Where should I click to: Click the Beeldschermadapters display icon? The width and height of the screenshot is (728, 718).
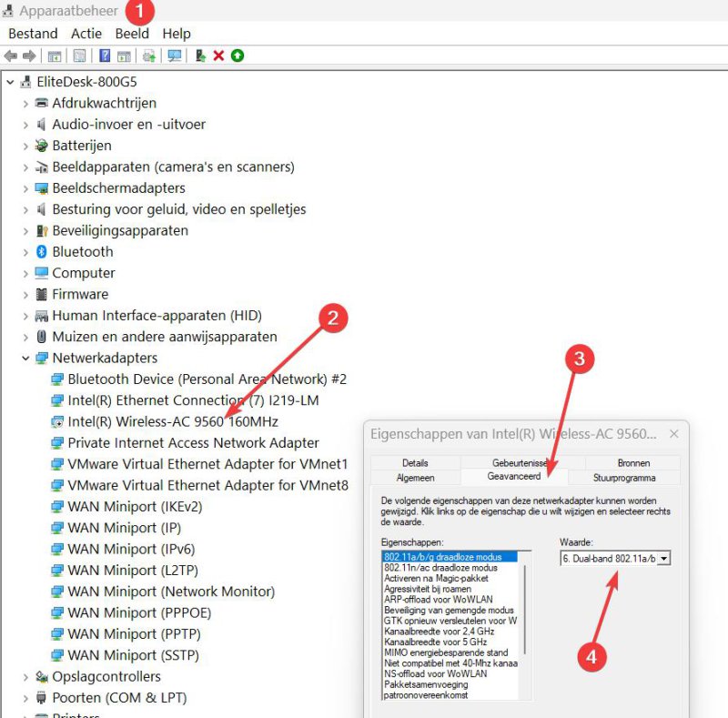(41, 188)
